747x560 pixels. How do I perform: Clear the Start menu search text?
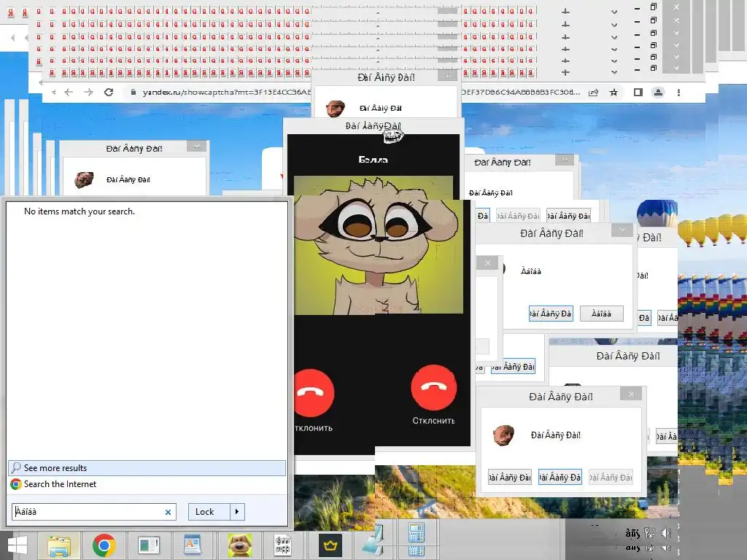click(x=168, y=513)
